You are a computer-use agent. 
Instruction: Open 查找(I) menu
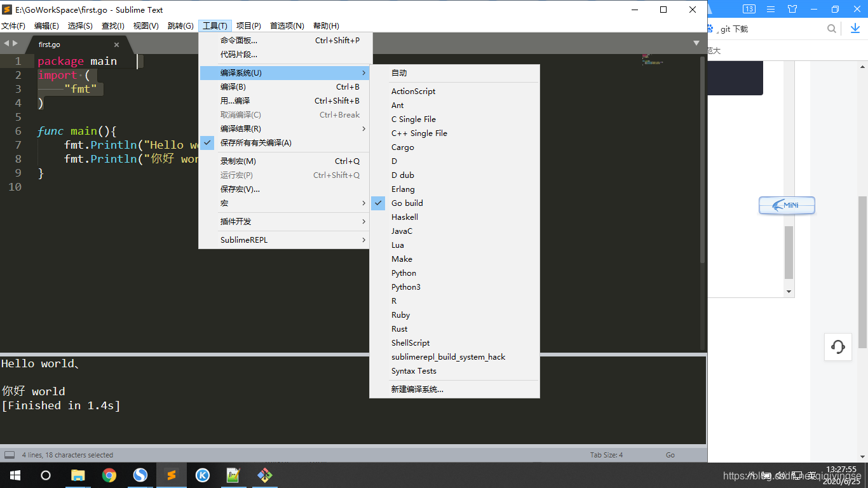[x=113, y=26]
